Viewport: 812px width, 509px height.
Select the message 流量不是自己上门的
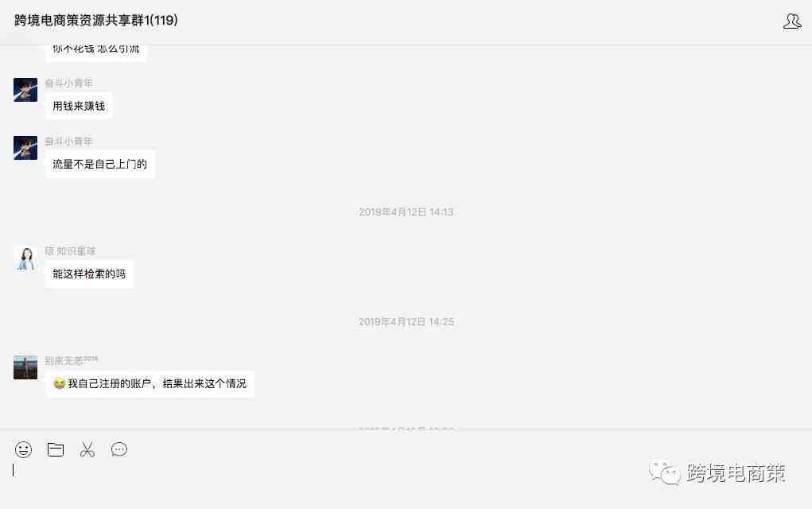(100, 164)
